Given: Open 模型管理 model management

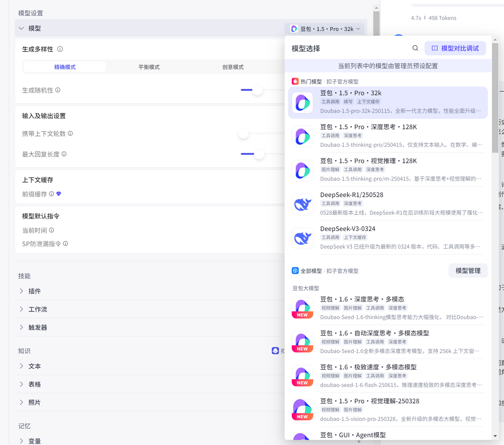Looking at the screenshot, I should pos(468,270).
